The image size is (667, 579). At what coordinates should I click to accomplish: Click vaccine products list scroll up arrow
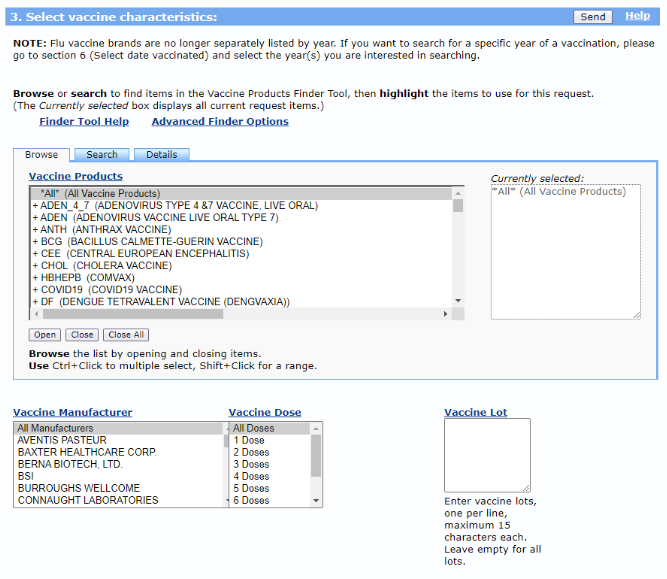click(x=458, y=193)
